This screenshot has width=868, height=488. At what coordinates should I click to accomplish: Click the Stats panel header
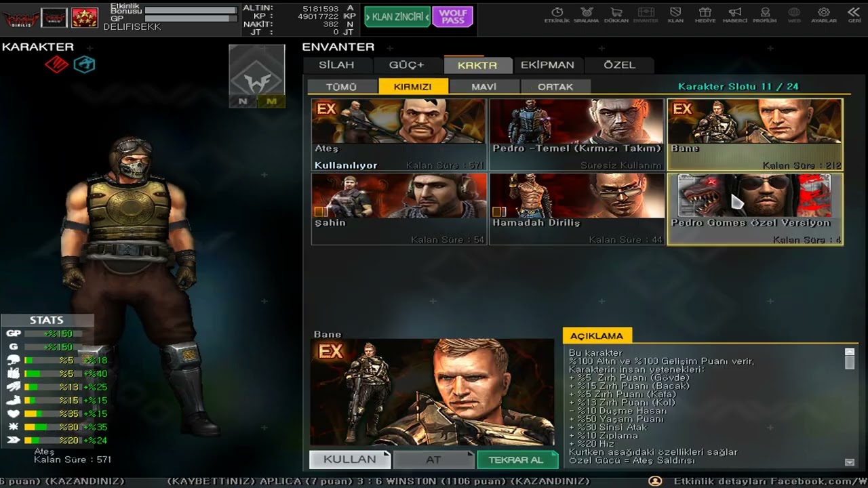coord(47,320)
